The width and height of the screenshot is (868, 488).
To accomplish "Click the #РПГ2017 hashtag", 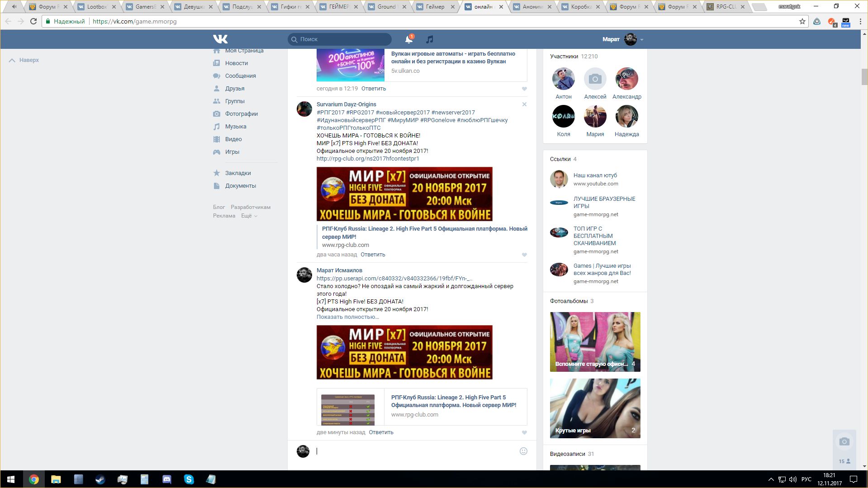I will [331, 113].
